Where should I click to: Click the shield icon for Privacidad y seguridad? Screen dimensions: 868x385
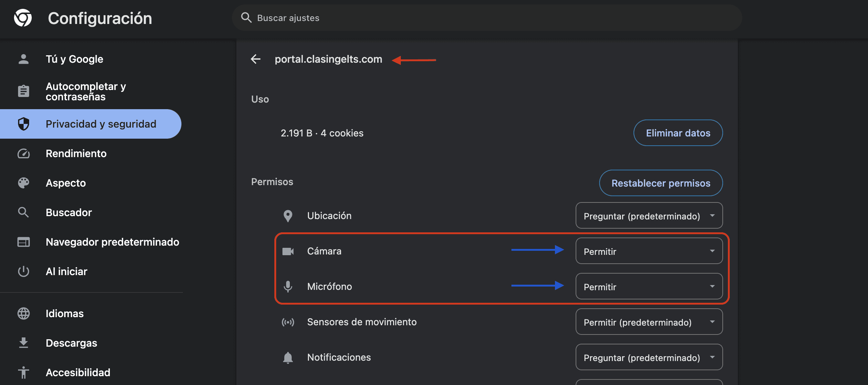point(24,124)
